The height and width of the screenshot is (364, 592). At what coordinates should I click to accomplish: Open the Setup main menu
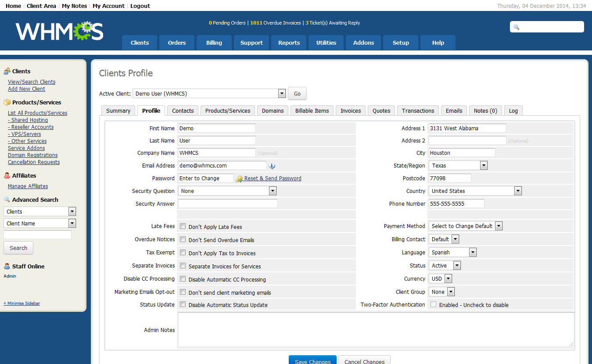[x=401, y=43]
